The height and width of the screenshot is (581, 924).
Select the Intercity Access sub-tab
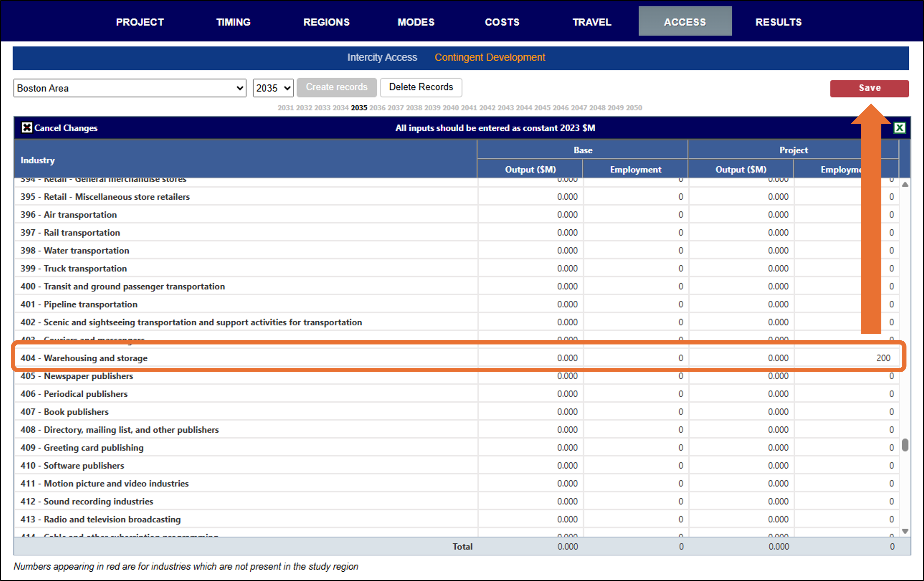[x=382, y=58]
